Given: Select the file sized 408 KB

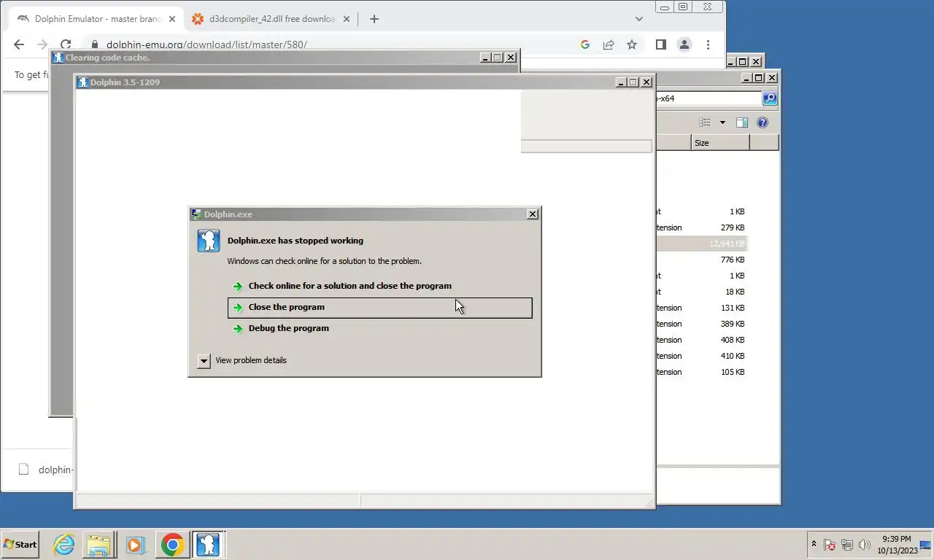Looking at the screenshot, I should click(x=702, y=340).
